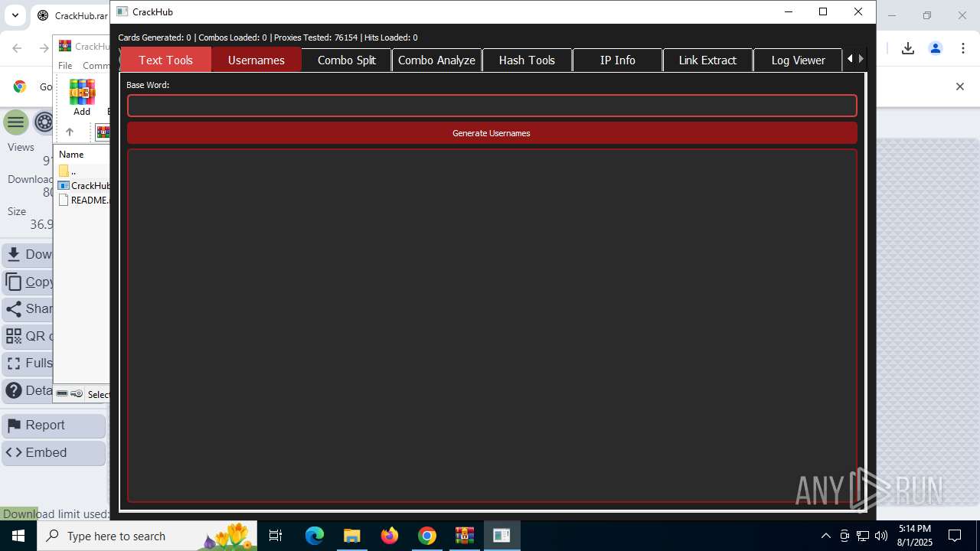Open Task View on the taskbar
This screenshot has height=551, width=980.
point(276,536)
